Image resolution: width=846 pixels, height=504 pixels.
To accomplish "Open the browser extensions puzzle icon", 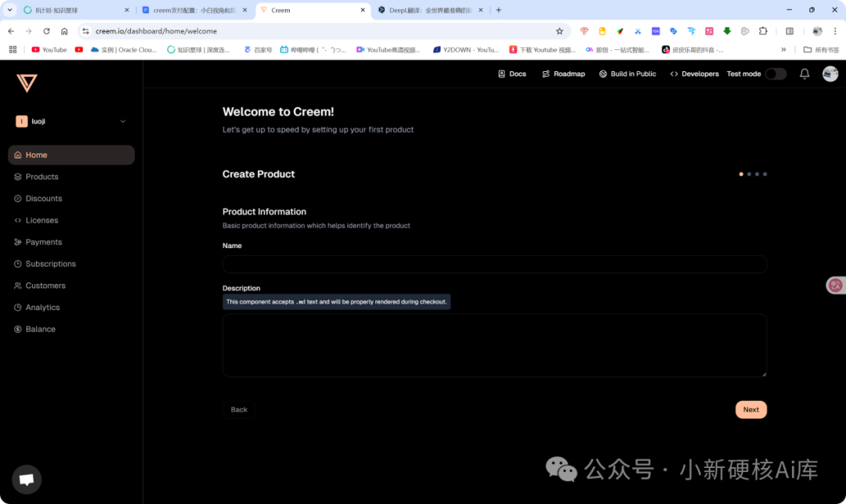I will 763,31.
